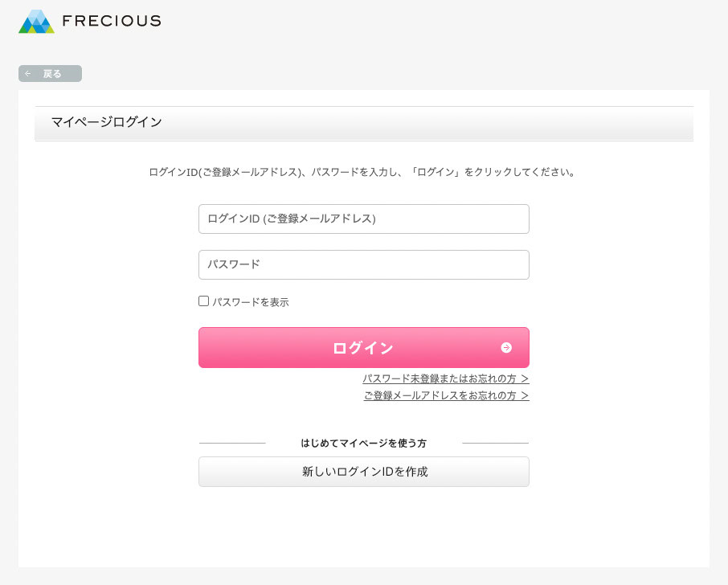This screenshot has width=728, height=585.
Task: Click the 戻る text label
Action: click(52, 74)
